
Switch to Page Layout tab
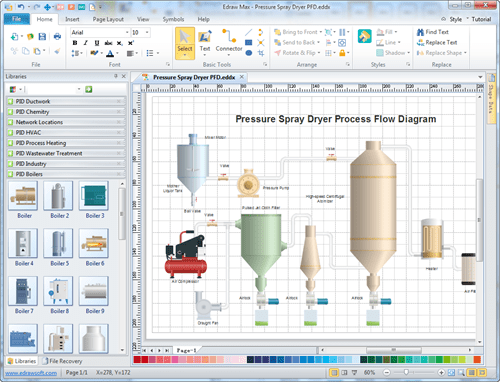(108, 19)
